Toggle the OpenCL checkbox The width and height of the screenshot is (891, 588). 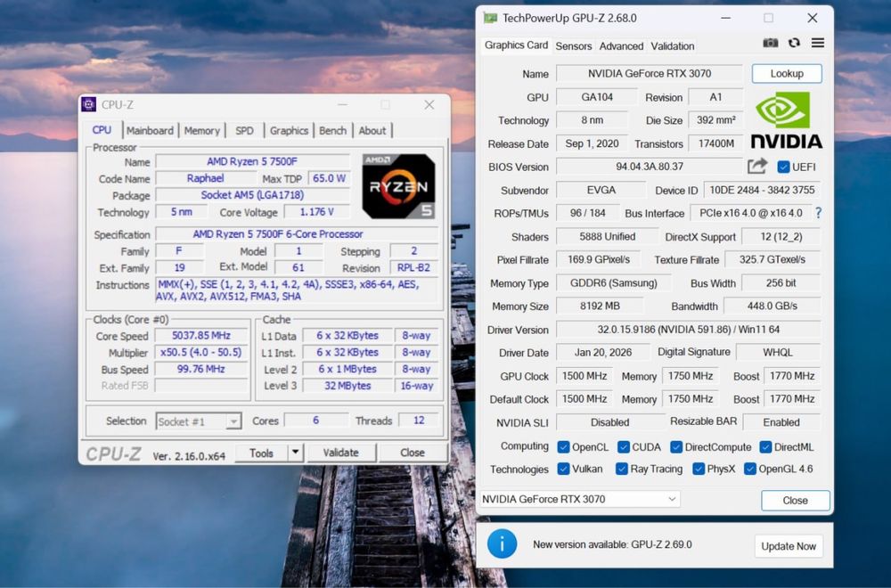click(563, 447)
